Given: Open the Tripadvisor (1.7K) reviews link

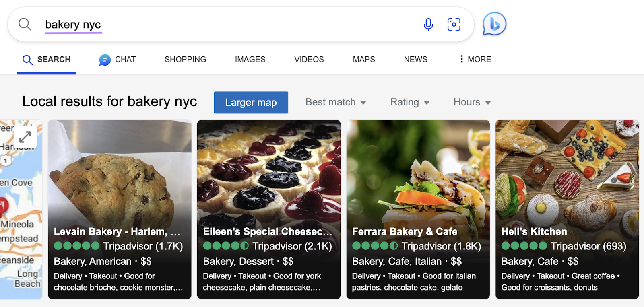Looking at the screenshot, I should pyautogui.click(x=143, y=246).
